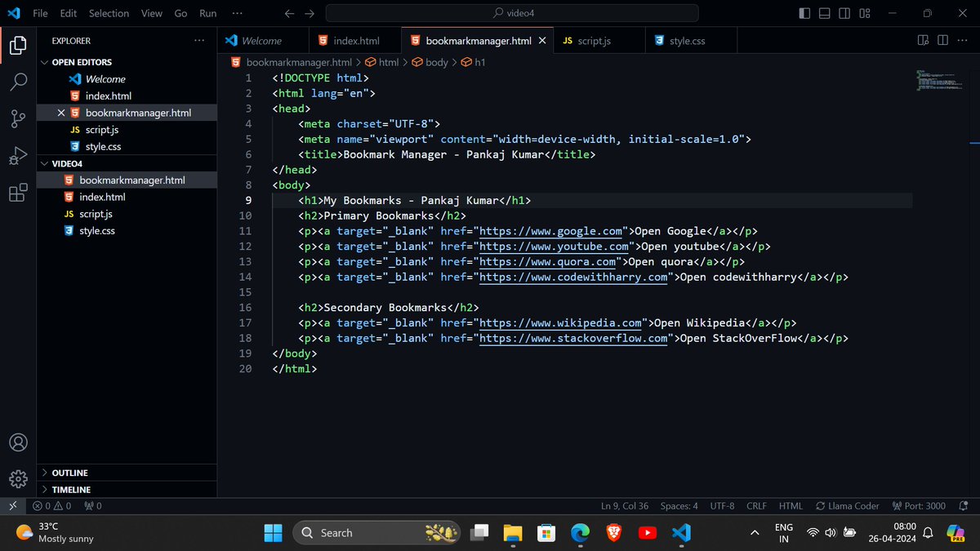Open the View menu

pos(151,13)
